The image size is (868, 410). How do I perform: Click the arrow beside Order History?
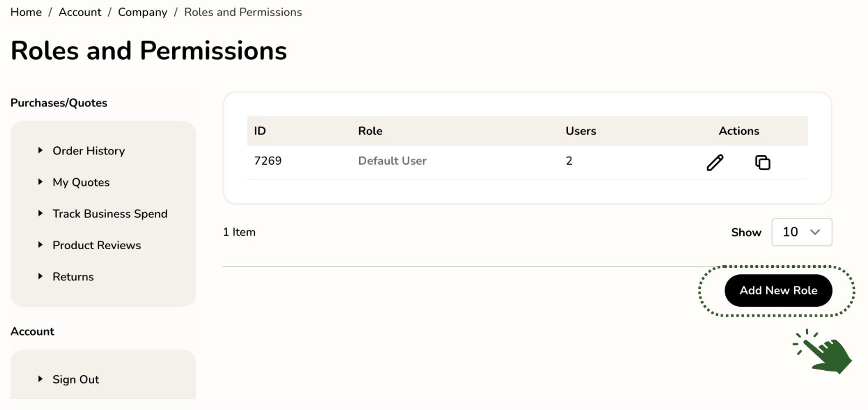coord(40,150)
